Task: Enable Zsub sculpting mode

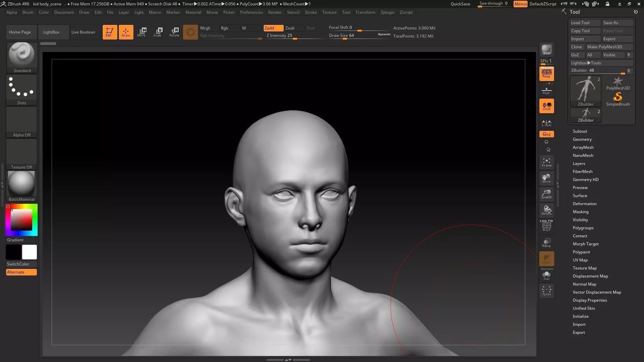Action: pyautogui.click(x=290, y=28)
